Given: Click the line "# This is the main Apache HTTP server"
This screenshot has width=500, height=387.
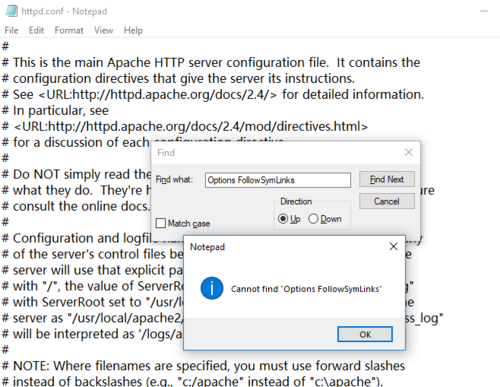Looking at the screenshot, I should (211, 63).
